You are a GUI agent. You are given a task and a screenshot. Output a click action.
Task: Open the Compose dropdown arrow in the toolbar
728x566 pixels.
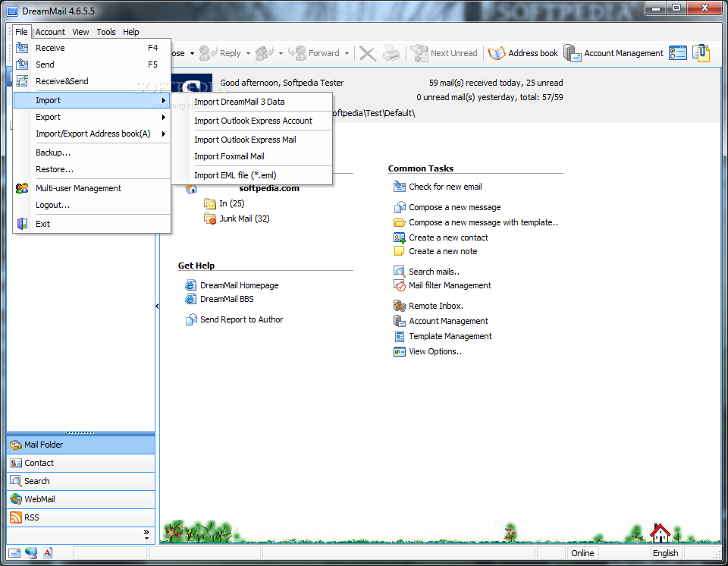pos(192,53)
